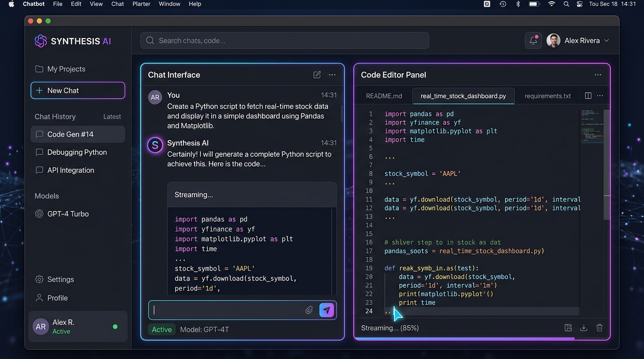This screenshot has width=644, height=359.
Task: Open Profile in the sidebar
Action: (x=51, y=298)
